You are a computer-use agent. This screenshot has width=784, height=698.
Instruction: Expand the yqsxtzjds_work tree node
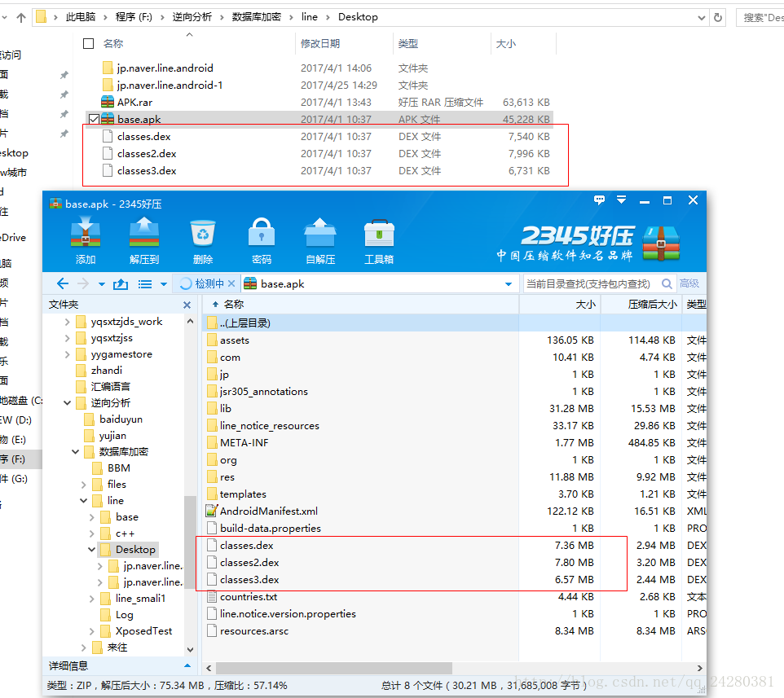[67, 322]
